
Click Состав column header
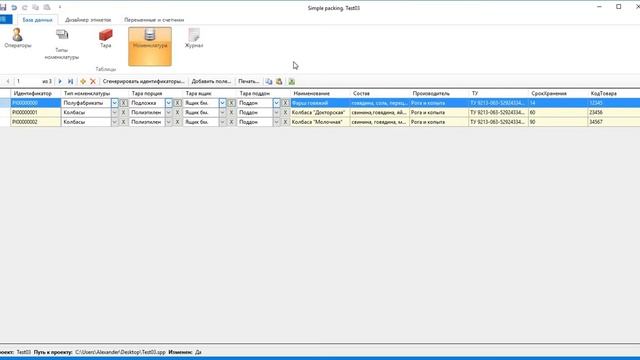click(380, 93)
